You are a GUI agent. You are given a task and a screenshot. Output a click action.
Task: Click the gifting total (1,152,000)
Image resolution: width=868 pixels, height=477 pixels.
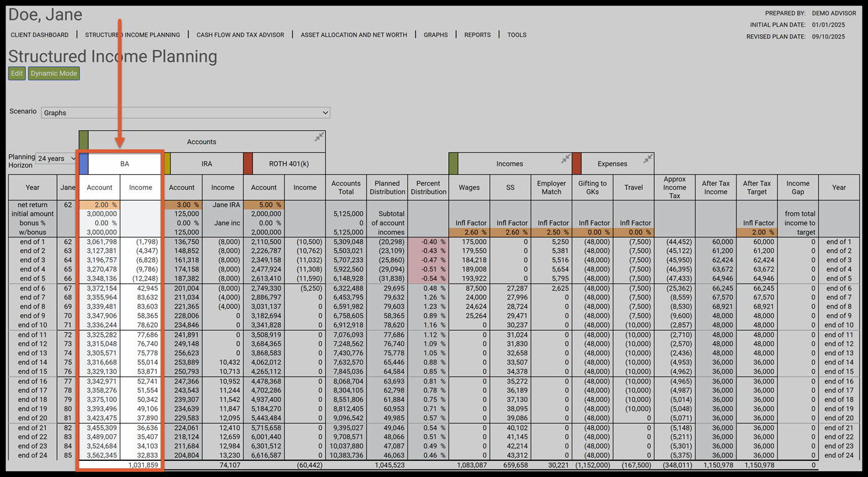[593, 465]
